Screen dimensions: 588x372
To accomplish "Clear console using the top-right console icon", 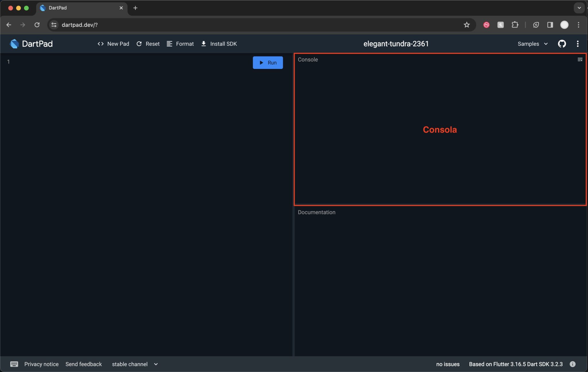I will [580, 60].
